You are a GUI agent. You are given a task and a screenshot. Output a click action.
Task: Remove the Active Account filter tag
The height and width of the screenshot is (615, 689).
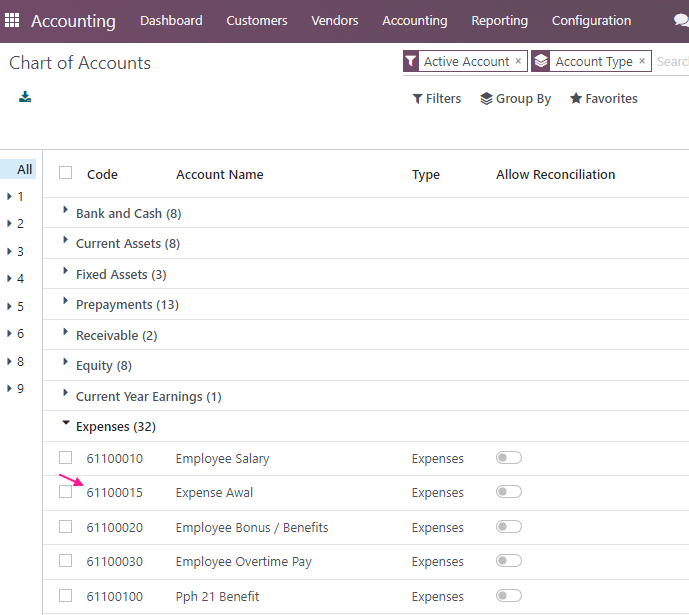click(519, 61)
